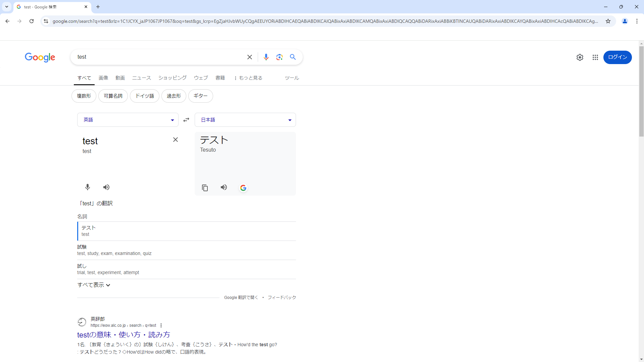Open the Google apps grid
Viewport: 644px width, 362px height.
[x=595, y=57]
